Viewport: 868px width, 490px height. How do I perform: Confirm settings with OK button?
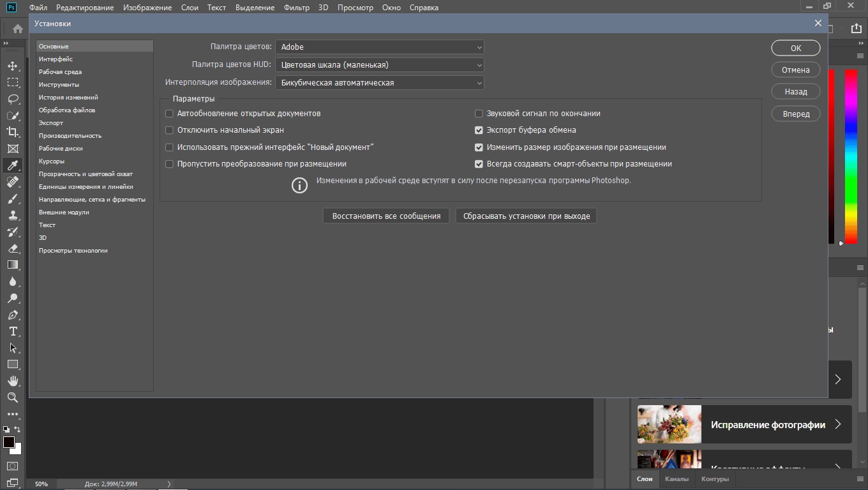796,48
